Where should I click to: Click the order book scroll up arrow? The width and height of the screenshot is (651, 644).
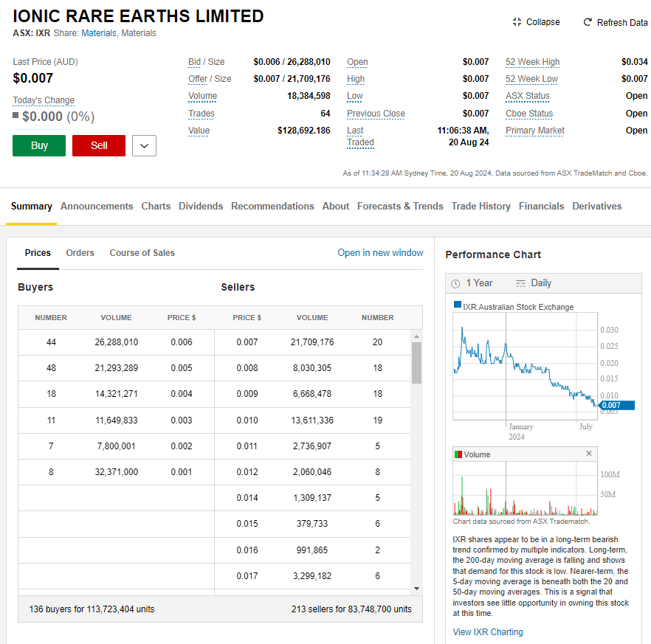click(416, 336)
